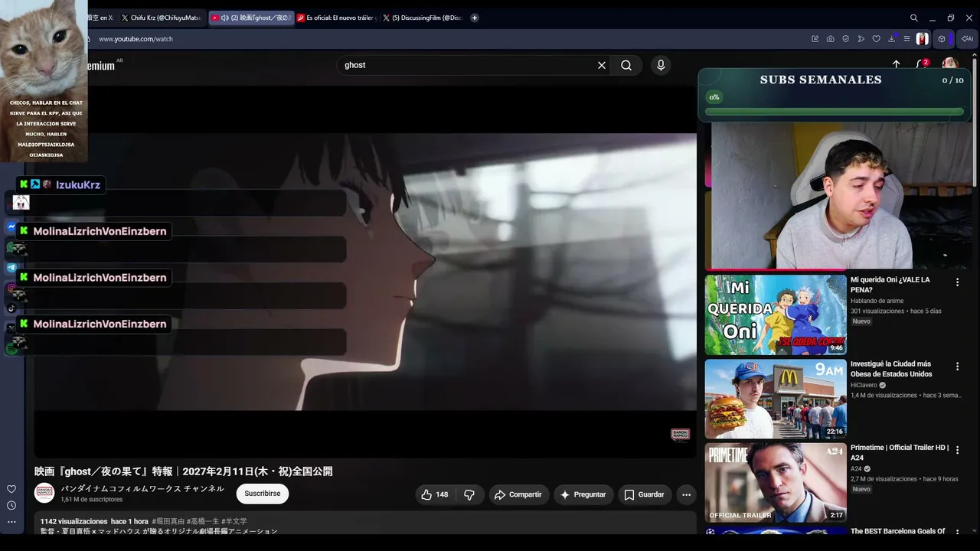
Task: Click the Mi querida Oni ¿VALE LA PENA? title
Action: pyautogui.click(x=890, y=285)
